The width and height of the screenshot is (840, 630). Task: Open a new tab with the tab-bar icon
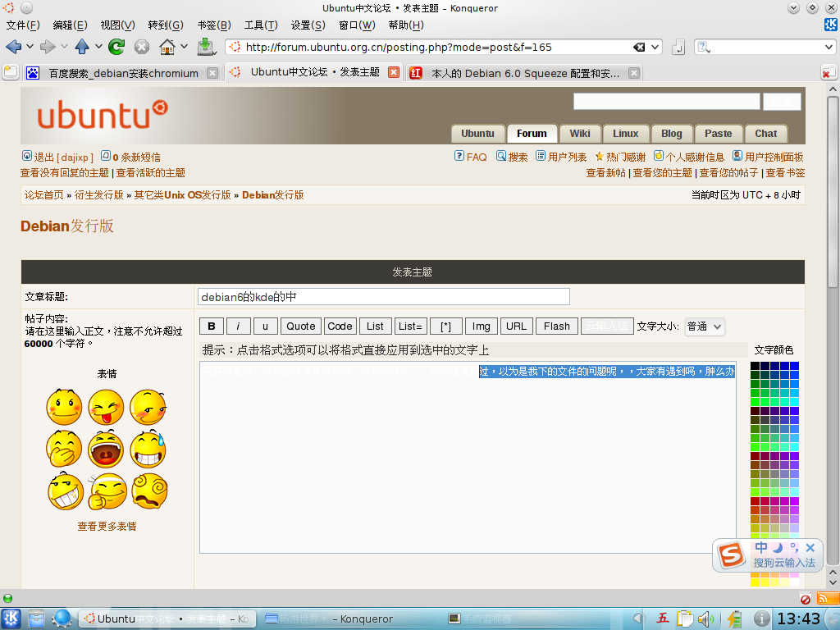point(11,72)
